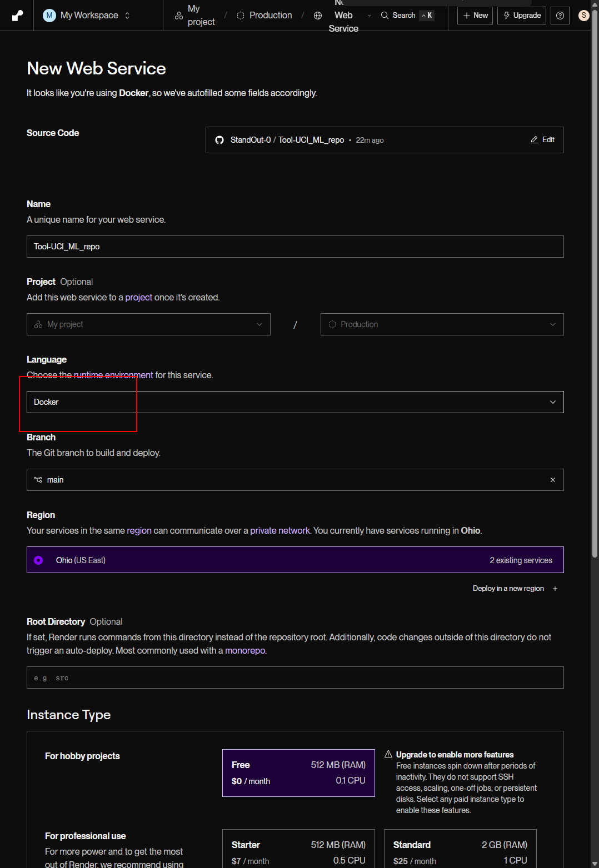Click the globe icon beside Web Service
Viewport: 599px width, 868px height.
tap(318, 16)
